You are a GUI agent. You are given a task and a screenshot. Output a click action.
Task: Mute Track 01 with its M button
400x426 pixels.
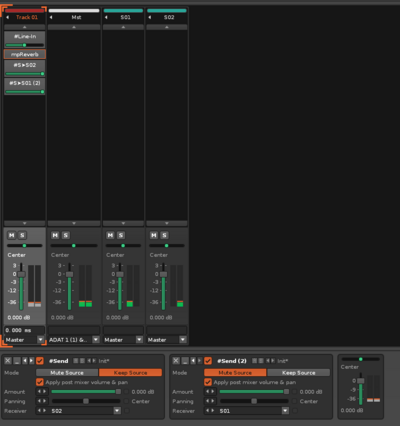click(x=12, y=235)
